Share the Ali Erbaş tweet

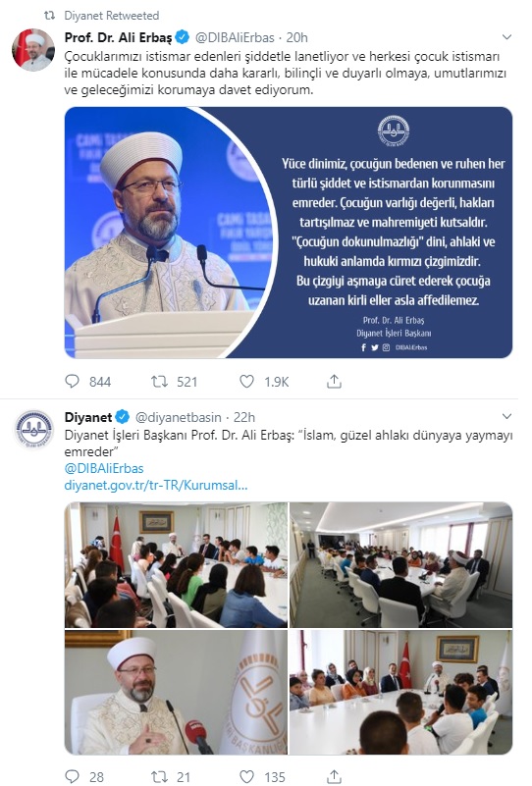(334, 382)
